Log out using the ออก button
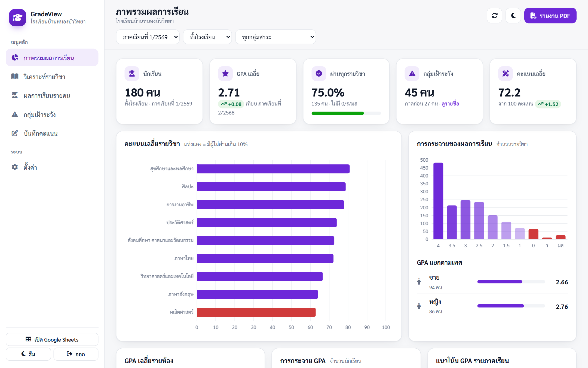 [x=76, y=354]
